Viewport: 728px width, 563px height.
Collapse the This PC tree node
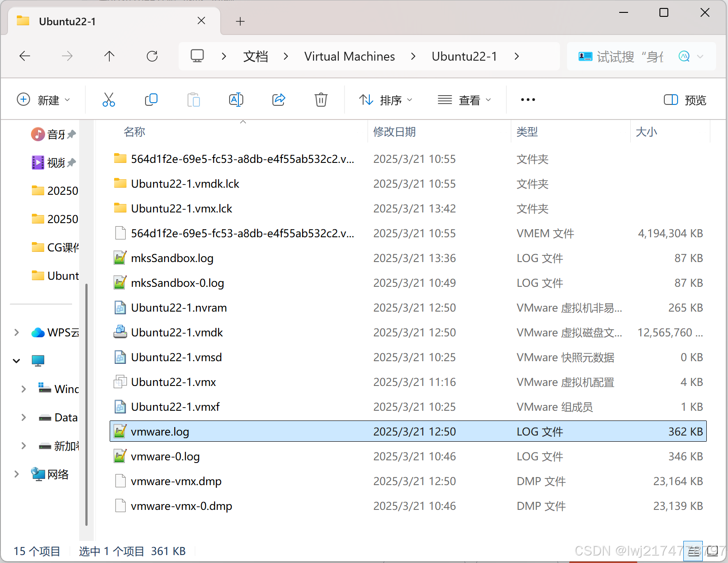tap(16, 361)
